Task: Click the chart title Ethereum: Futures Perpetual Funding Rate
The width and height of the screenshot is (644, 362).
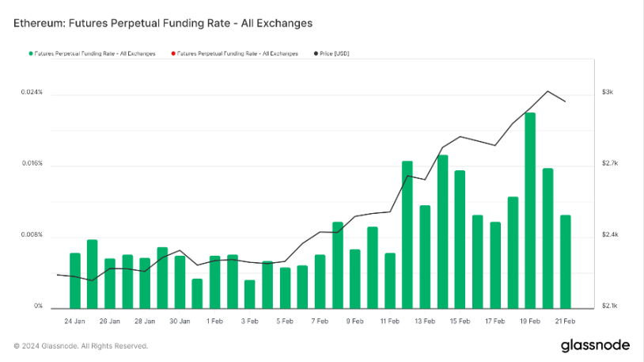Action: [163, 24]
